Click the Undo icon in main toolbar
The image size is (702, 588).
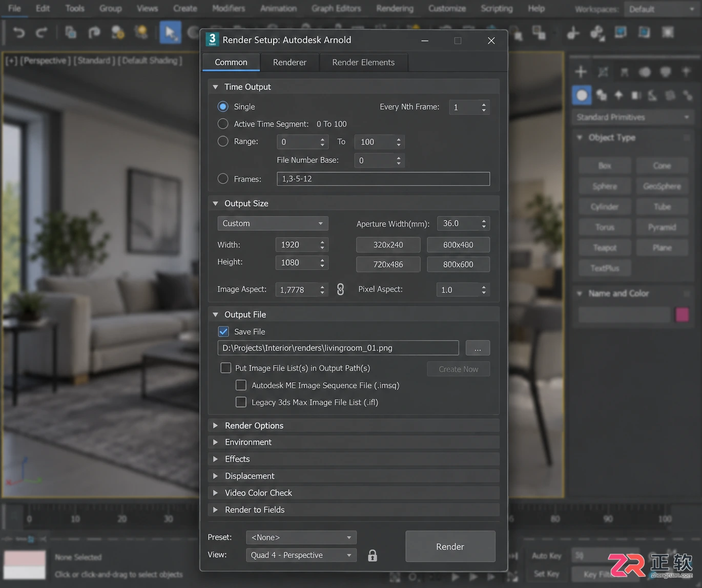(x=19, y=33)
